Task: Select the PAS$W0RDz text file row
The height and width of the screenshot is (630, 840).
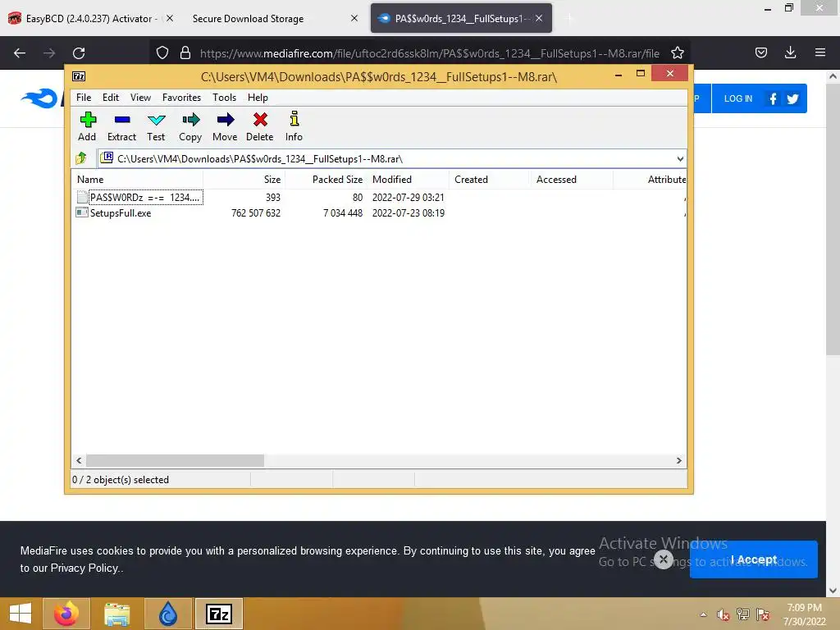Action: [379, 197]
